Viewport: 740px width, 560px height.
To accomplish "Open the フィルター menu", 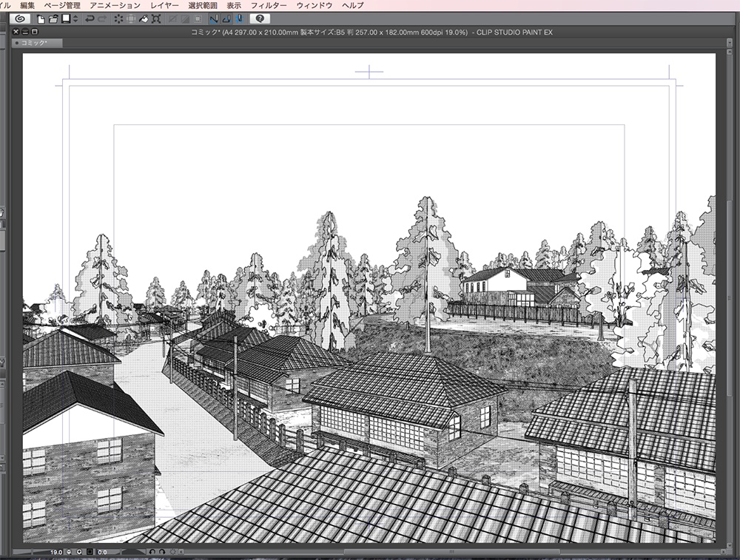I will (270, 5).
